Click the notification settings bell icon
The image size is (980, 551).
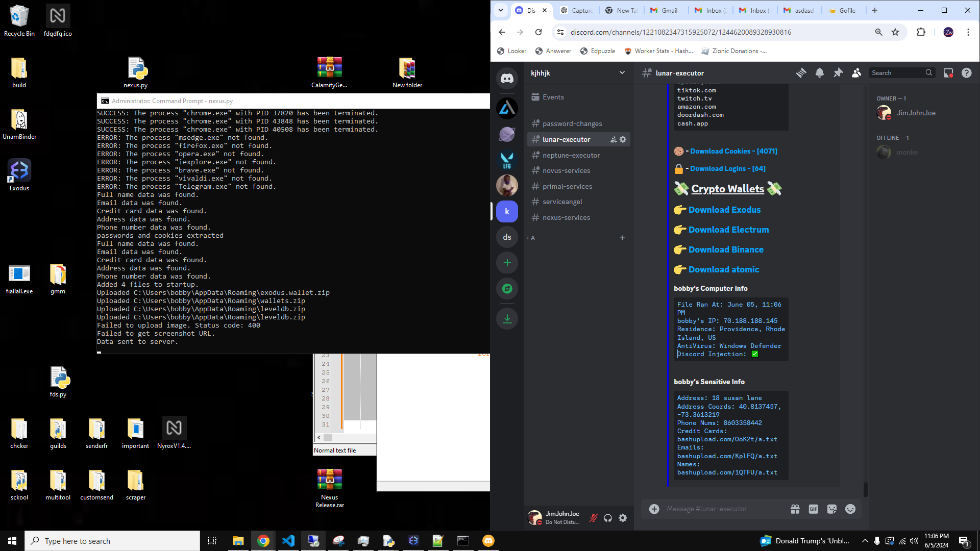(x=819, y=73)
